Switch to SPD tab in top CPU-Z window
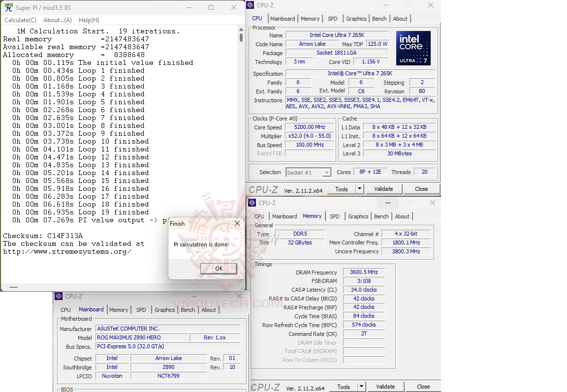The height and width of the screenshot is (392, 567). (x=333, y=19)
